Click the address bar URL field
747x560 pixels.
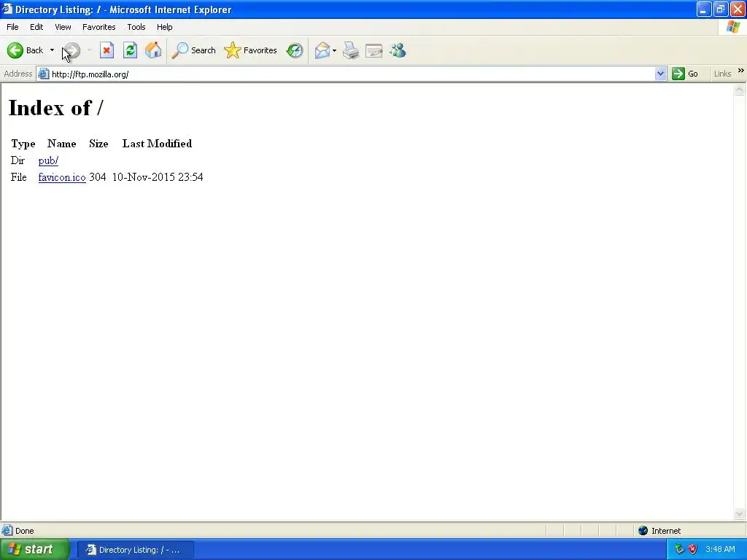click(352, 74)
